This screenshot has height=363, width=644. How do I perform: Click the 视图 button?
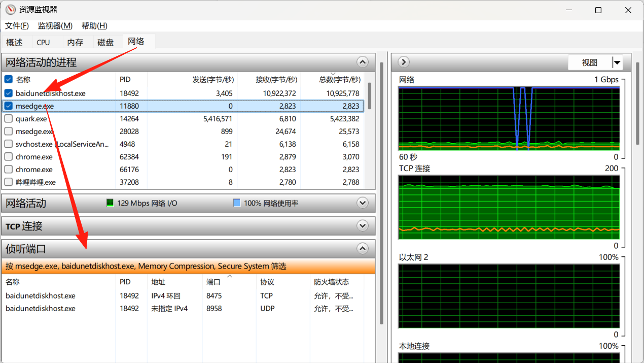click(590, 63)
